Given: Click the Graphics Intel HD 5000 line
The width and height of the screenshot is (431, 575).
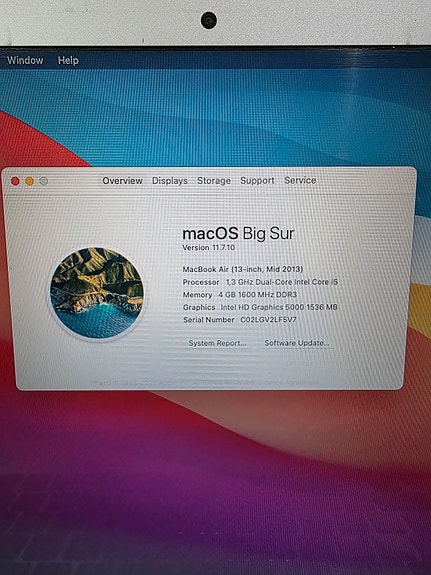Looking at the screenshot, I should (x=260, y=307).
